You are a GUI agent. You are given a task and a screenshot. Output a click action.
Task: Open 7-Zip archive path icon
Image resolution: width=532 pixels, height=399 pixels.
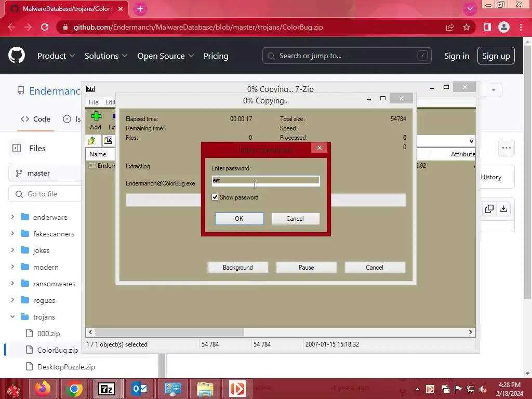[108, 140]
